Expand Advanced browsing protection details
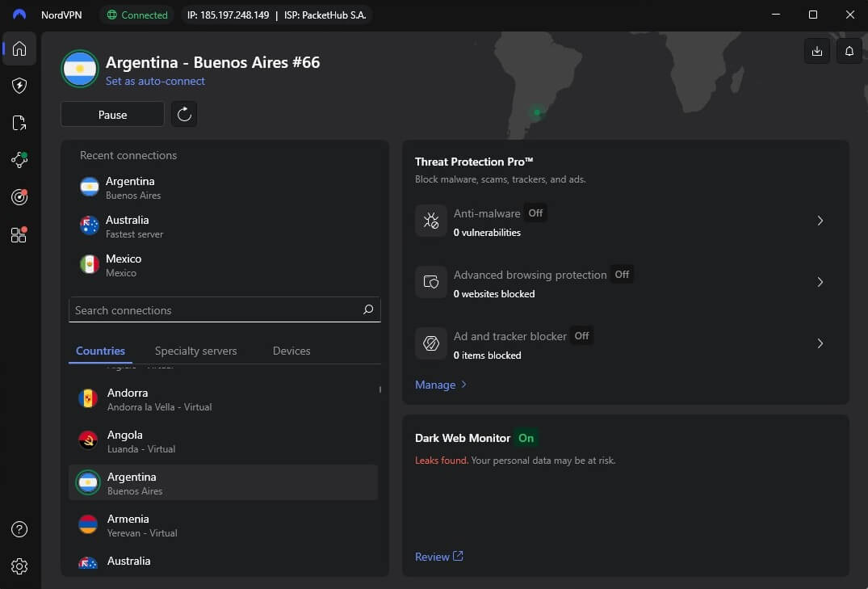Viewport: 868px width, 589px height. 820,282
